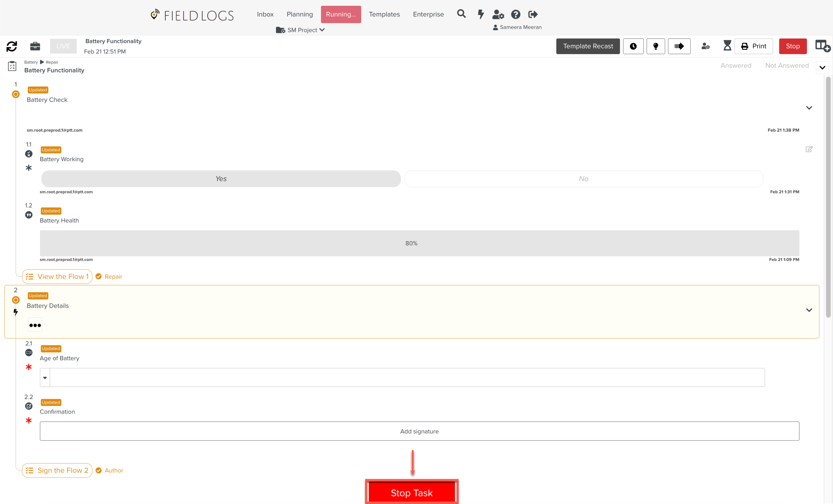Click the refresh sync icon

click(x=12, y=46)
